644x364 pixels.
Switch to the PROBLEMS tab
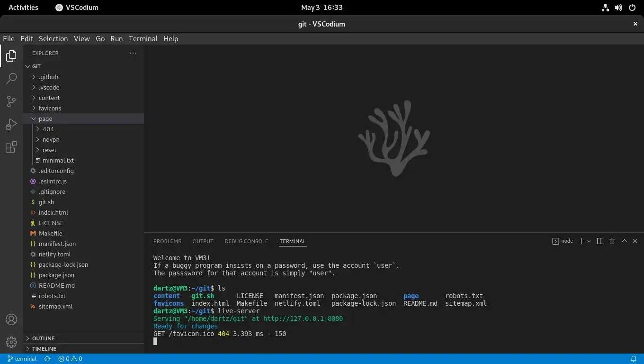click(x=167, y=241)
